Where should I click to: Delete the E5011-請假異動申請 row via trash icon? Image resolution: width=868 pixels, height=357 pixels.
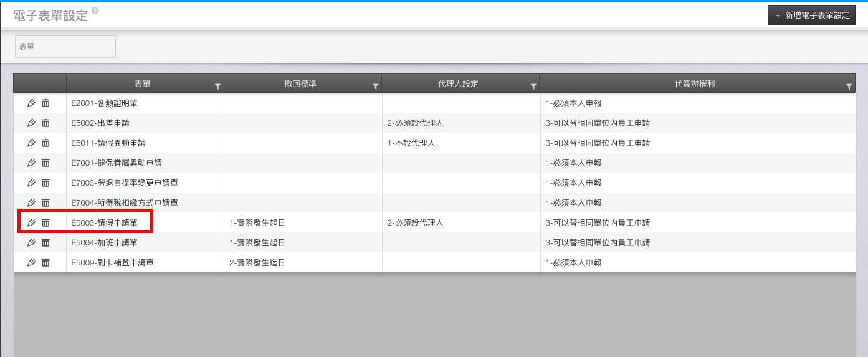pyautogui.click(x=45, y=143)
